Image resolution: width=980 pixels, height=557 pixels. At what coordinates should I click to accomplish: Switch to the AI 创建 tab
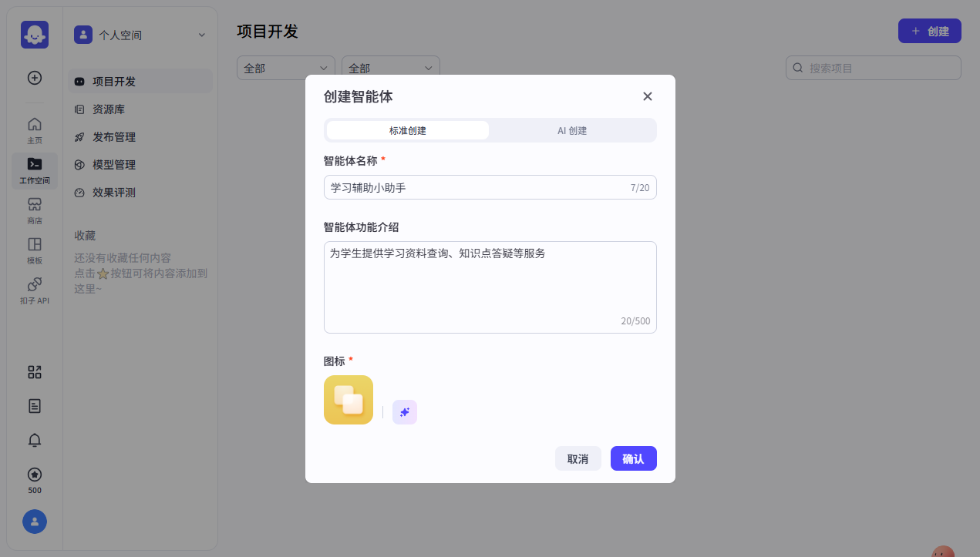pyautogui.click(x=572, y=130)
